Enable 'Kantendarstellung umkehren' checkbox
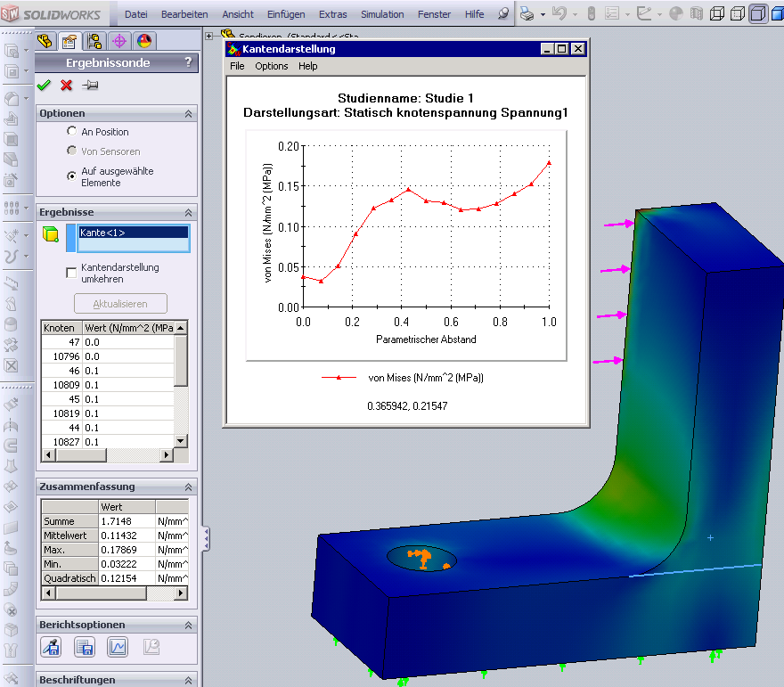784x687 pixels. [72, 273]
